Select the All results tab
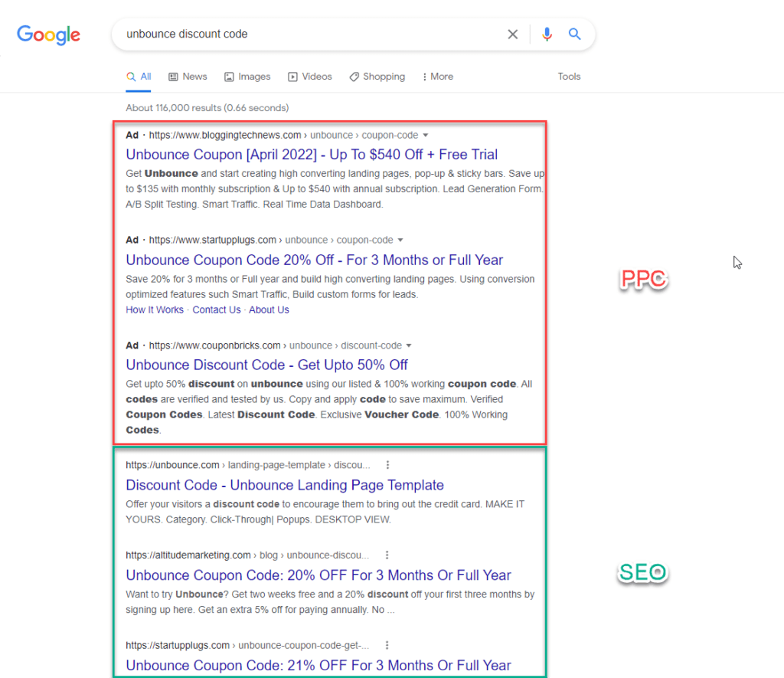This screenshot has width=784, height=678. point(139,77)
